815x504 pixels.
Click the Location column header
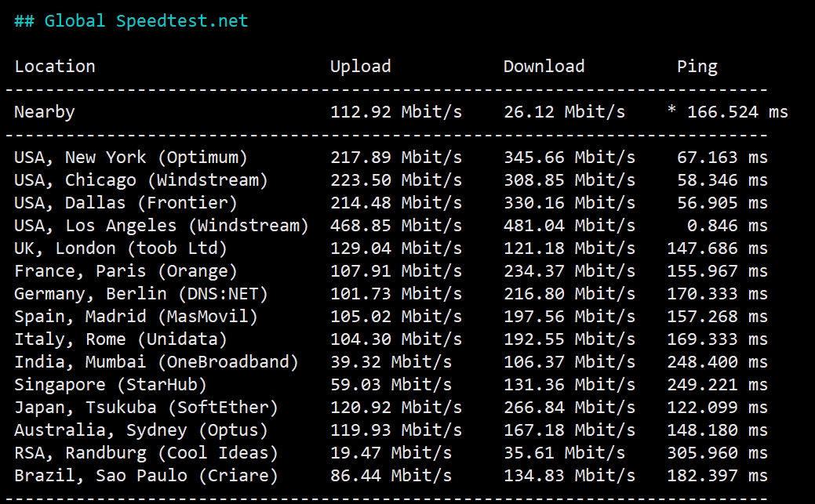(55, 67)
